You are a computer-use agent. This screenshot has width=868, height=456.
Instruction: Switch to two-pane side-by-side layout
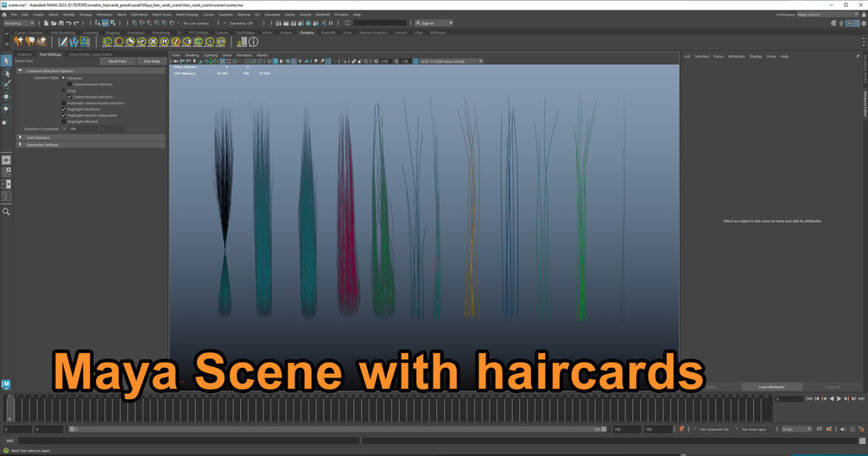6,184
